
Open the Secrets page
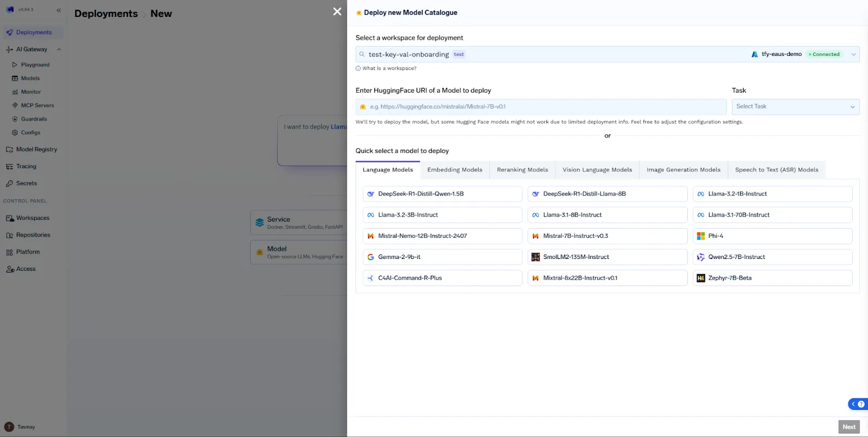(26, 183)
